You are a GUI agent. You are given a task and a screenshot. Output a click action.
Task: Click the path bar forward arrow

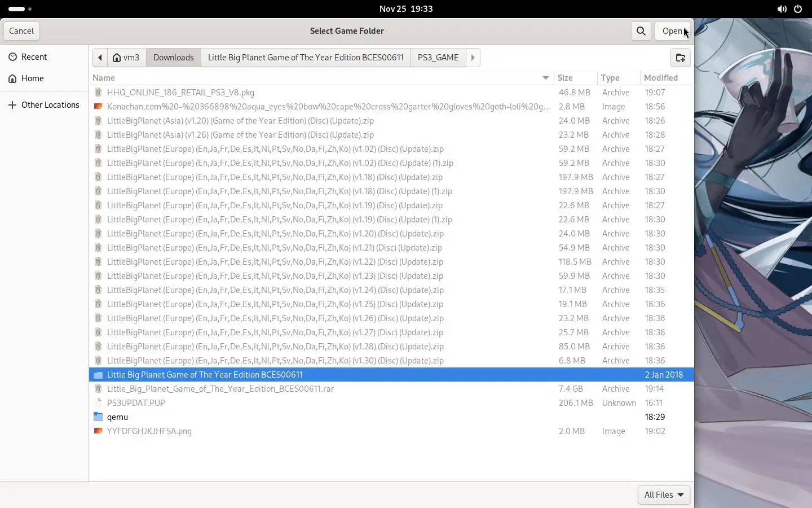click(473, 58)
